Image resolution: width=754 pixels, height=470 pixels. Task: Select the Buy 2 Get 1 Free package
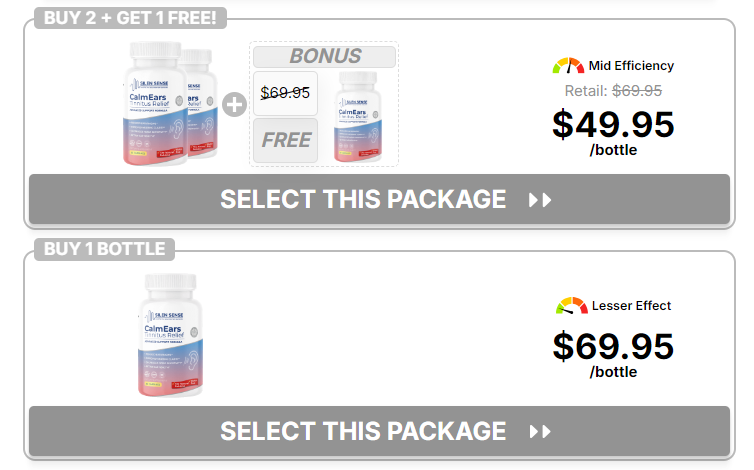[x=379, y=199]
